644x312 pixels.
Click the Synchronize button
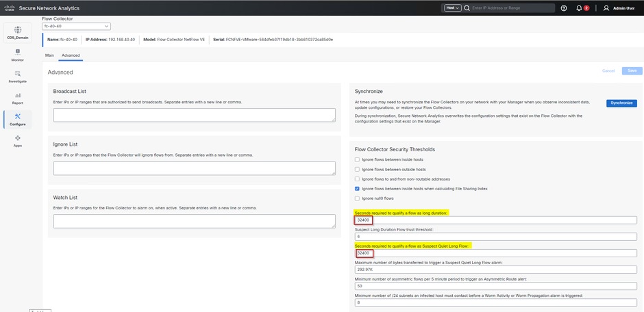[621, 103]
